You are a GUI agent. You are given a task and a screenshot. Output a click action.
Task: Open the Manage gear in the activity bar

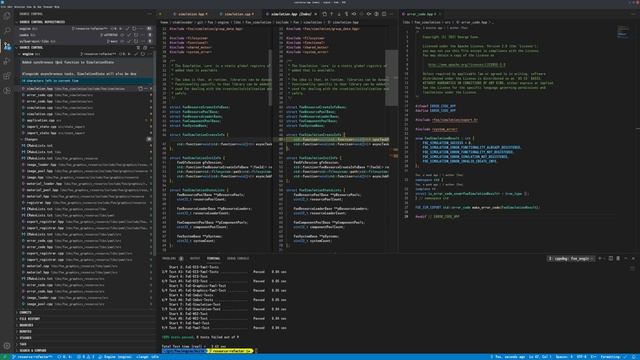[7, 346]
